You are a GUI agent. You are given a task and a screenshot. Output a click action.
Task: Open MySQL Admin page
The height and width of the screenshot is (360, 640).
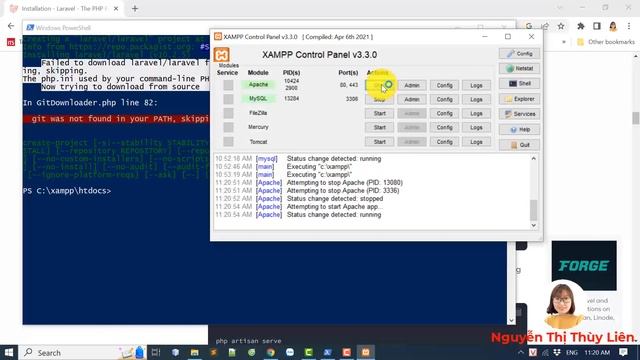pyautogui.click(x=412, y=100)
